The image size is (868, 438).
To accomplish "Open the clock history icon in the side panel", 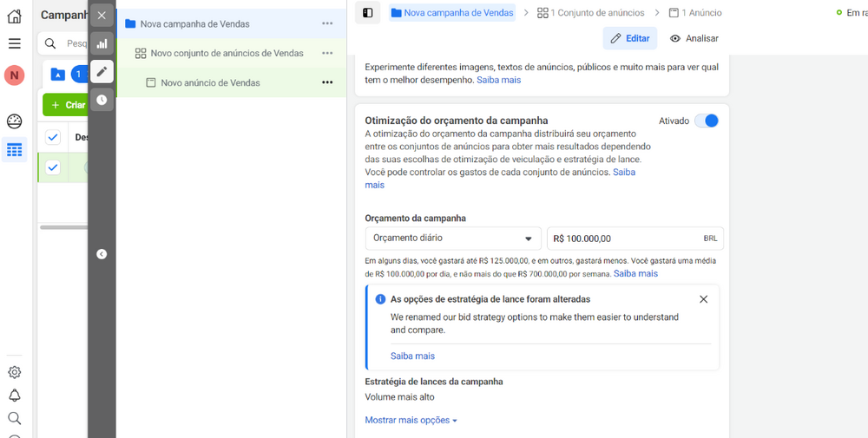I will click(102, 100).
